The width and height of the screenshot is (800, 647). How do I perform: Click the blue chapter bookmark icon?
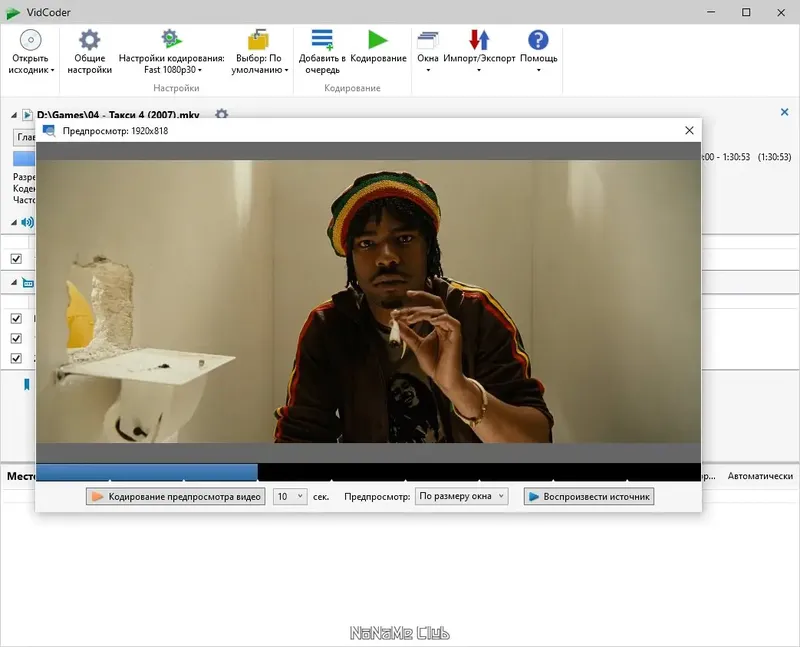pyautogui.click(x=27, y=384)
